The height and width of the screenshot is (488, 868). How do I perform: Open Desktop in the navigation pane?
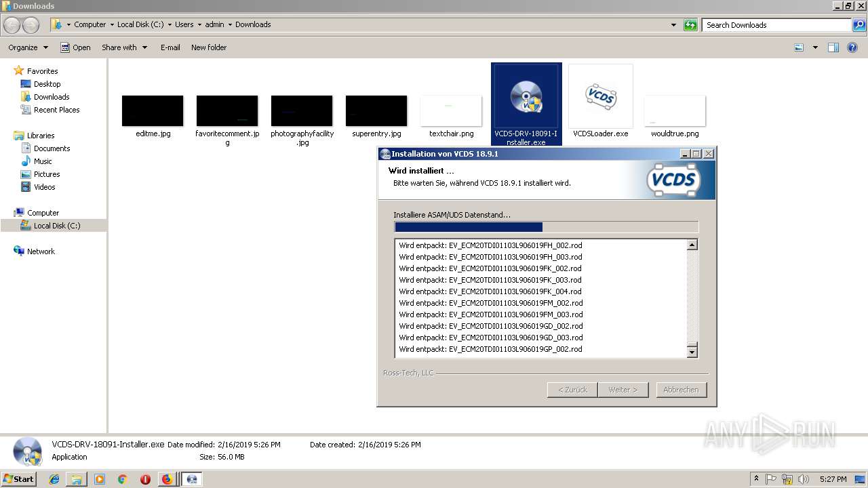point(47,84)
